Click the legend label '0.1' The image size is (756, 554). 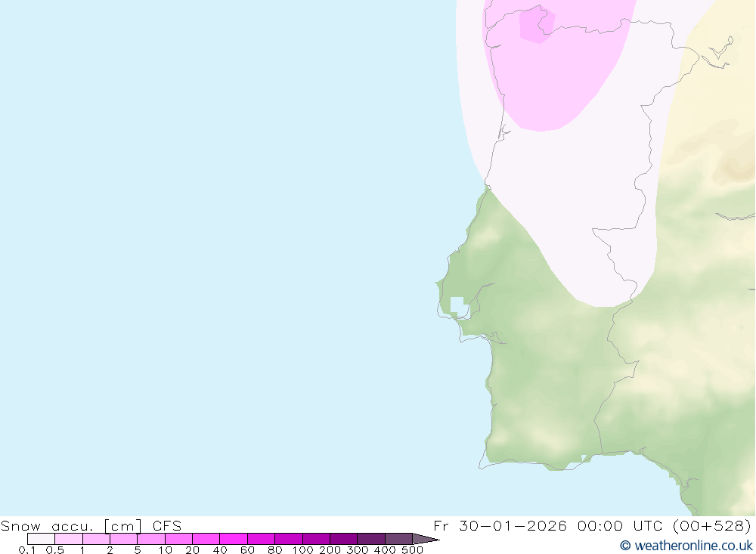27,549
